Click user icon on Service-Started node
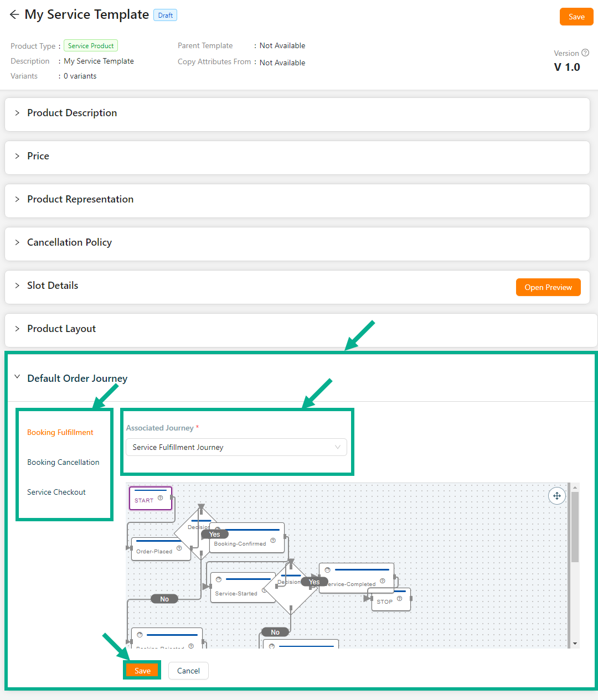The width and height of the screenshot is (598, 700). [x=219, y=579]
